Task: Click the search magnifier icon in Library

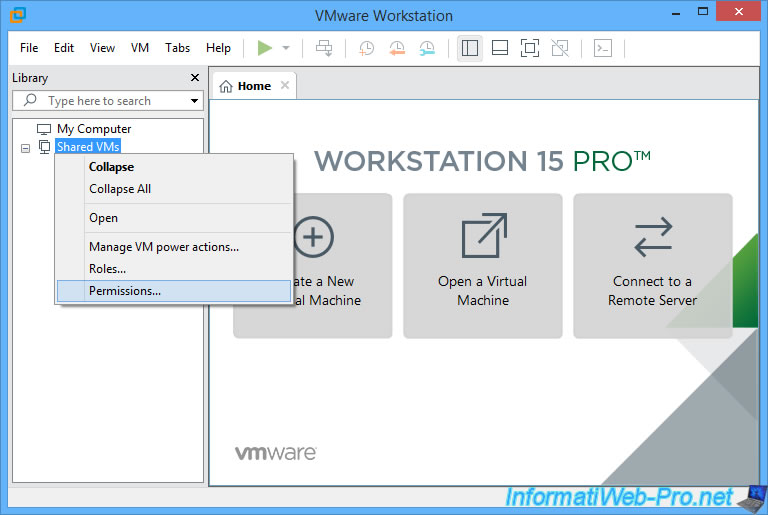Action: (x=30, y=100)
